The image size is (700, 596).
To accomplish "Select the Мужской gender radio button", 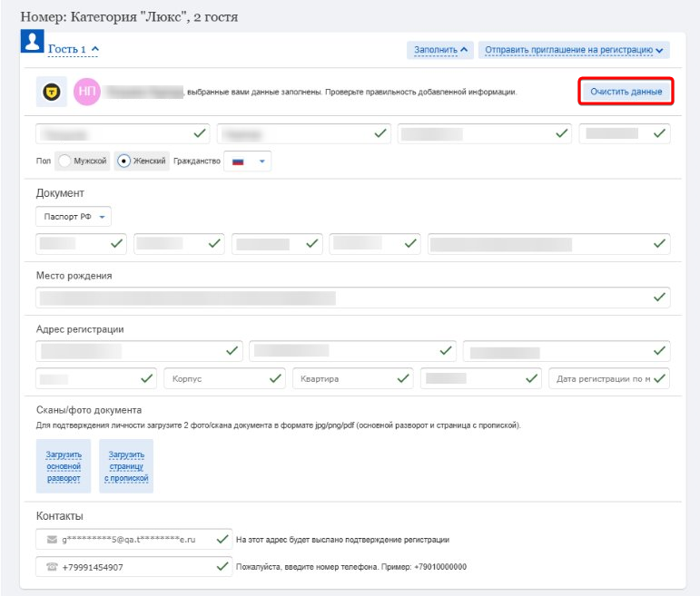I will [65, 161].
